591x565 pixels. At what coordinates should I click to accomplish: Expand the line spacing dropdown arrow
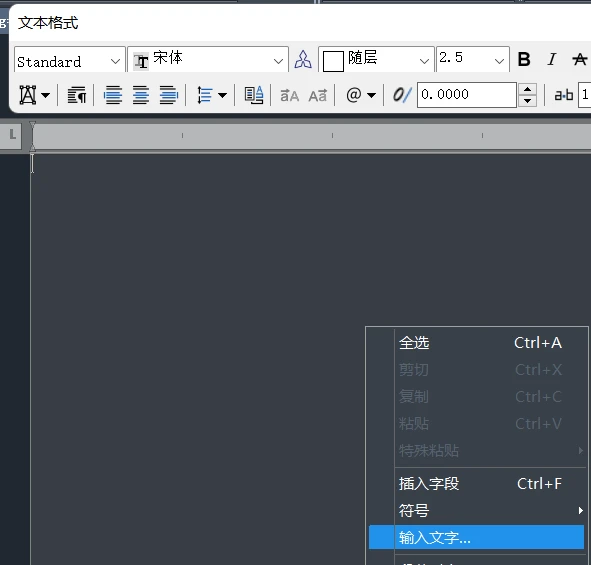coord(222,95)
